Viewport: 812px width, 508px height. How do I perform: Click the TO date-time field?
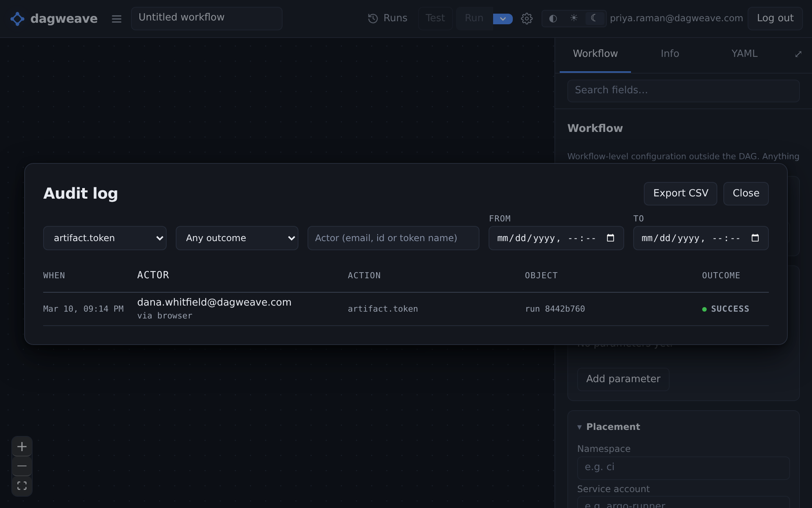[701, 238]
